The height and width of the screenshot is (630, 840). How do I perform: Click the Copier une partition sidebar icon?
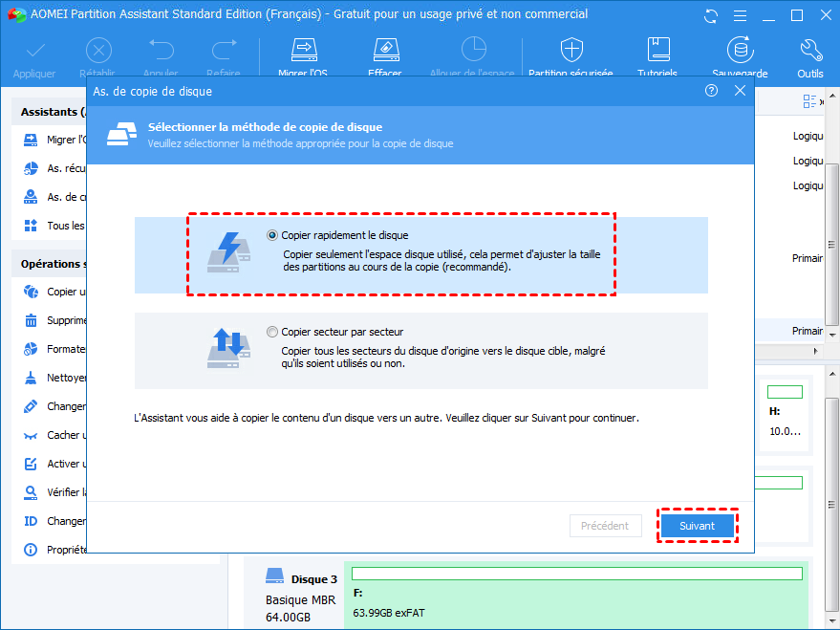(32, 292)
